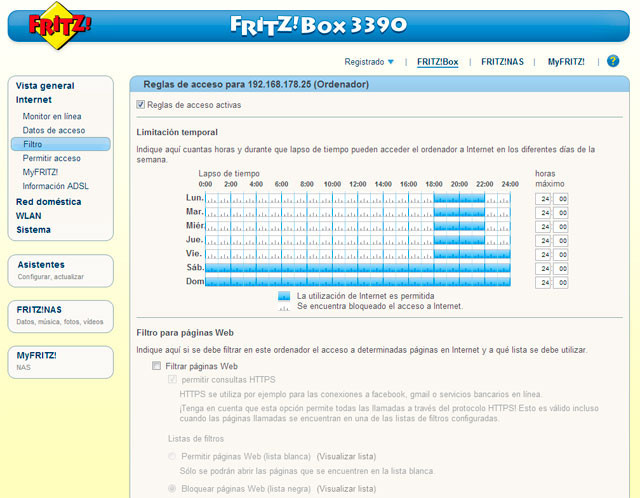Click Miér. max hours field
The height and width of the screenshot is (498, 640).
[543, 227]
